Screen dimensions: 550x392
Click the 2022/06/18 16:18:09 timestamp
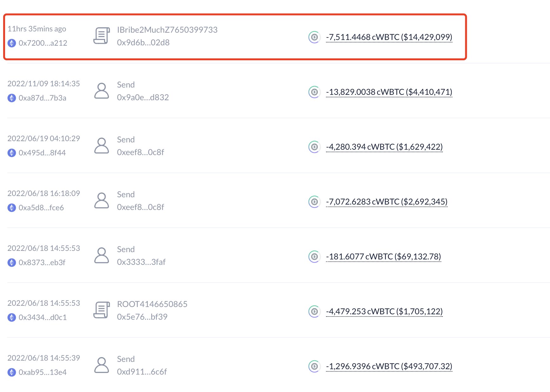pyautogui.click(x=43, y=193)
